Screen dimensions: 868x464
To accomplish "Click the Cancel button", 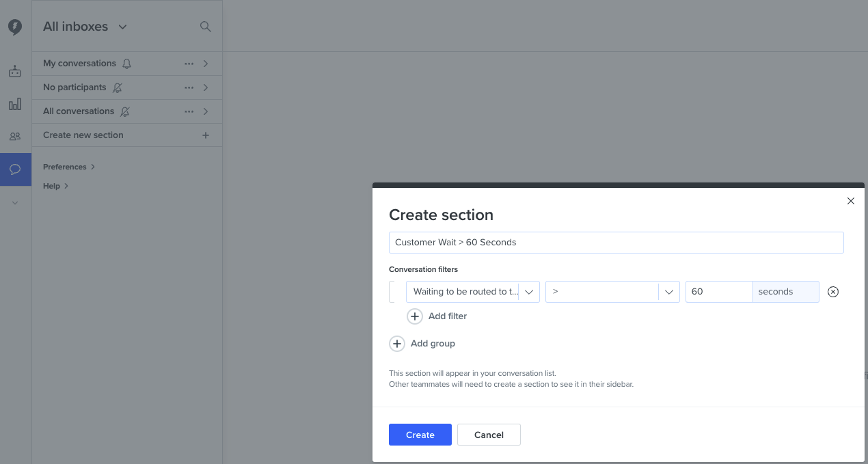I will pos(489,435).
